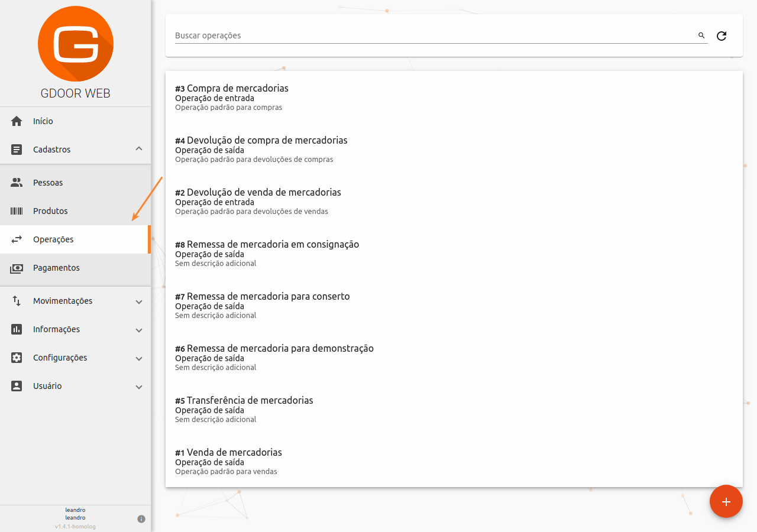Click the Usuário menu label
This screenshot has height=532, width=757.
(47, 386)
